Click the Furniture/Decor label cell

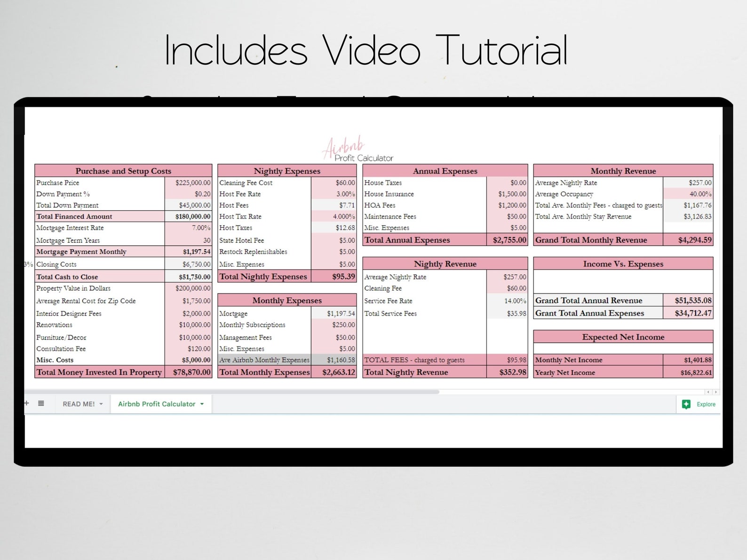click(x=100, y=338)
